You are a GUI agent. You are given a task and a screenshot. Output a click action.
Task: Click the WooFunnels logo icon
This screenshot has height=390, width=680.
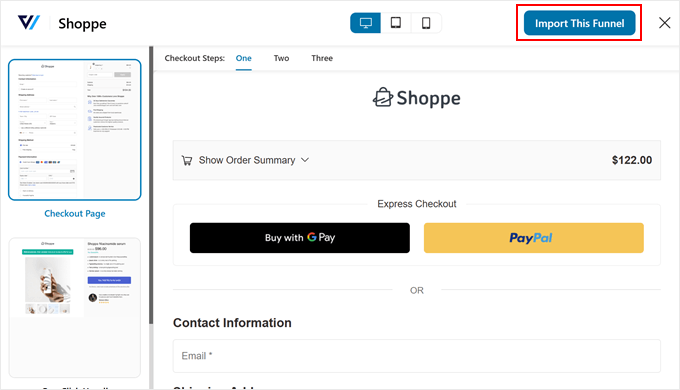pyautogui.click(x=29, y=23)
